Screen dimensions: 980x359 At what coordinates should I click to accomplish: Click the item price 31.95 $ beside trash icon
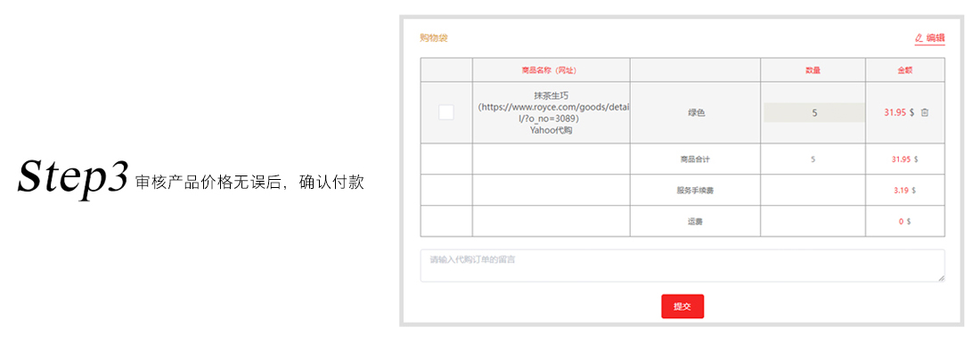click(x=899, y=112)
